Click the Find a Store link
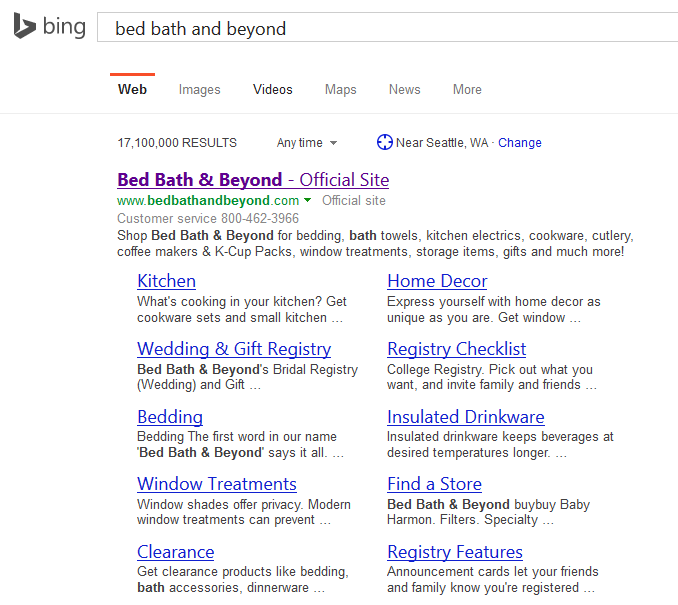Viewport: 678px width, 605px height. [x=434, y=484]
